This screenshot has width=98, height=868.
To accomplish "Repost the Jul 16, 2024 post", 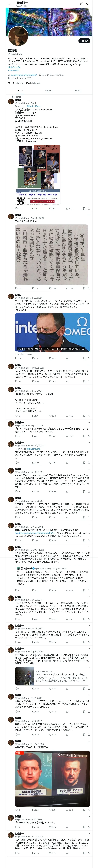I will [x=33, y=416].
